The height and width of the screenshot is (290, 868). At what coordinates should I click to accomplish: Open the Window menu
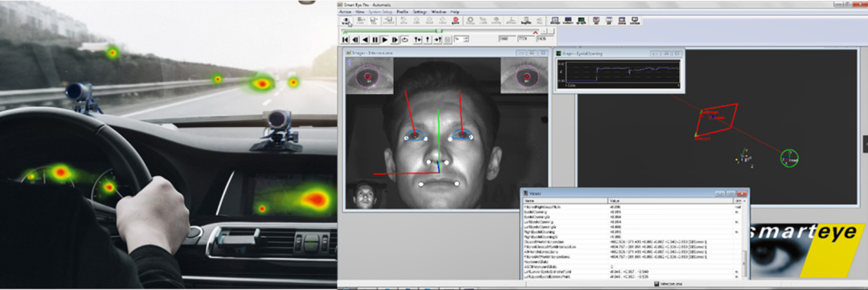pos(439,11)
